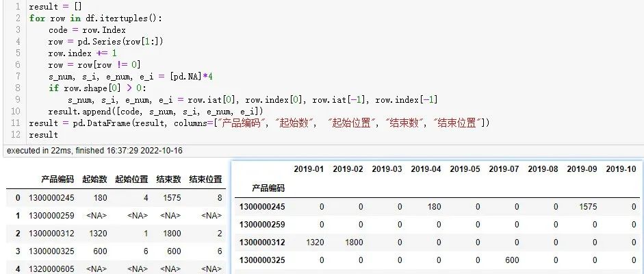This screenshot has height=274, width=644.
Task: Click the 结束数 column header
Action: 168,179
